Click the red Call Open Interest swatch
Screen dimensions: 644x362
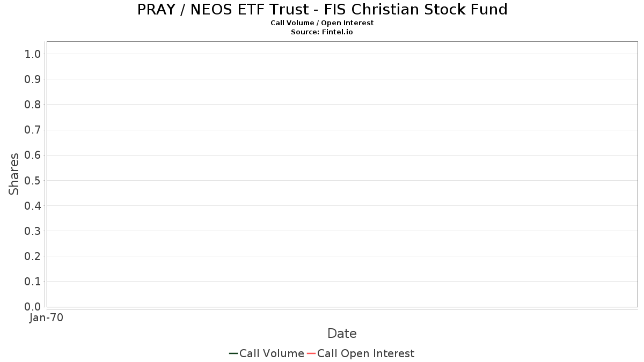pyautogui.click(x=311, y=353)
